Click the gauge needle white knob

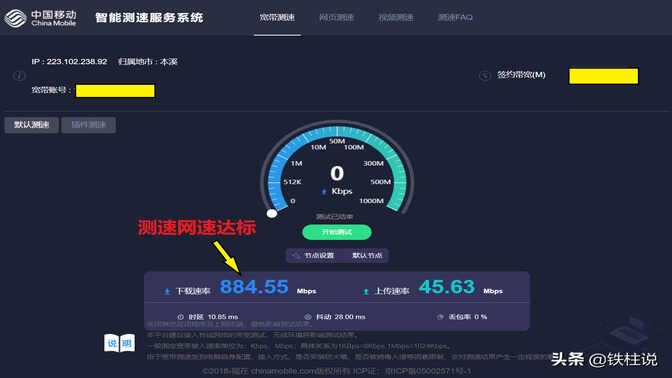pyautogui.click(x=272, y=213)
